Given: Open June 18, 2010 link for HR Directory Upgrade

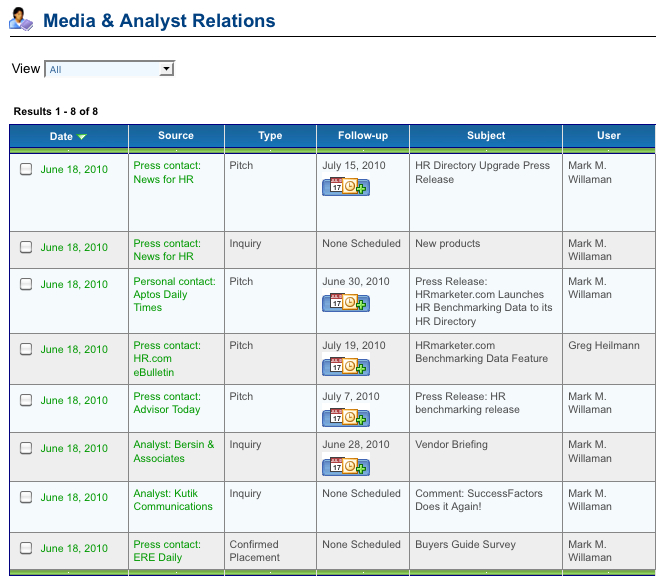Looking at the screenshot, I should (x=74, y=169).
